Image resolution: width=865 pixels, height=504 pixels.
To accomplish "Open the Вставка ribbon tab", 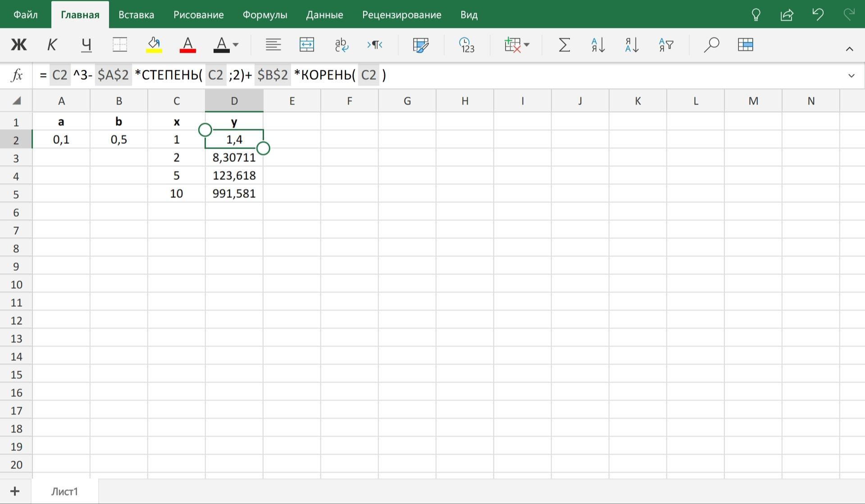I will 136,15.
